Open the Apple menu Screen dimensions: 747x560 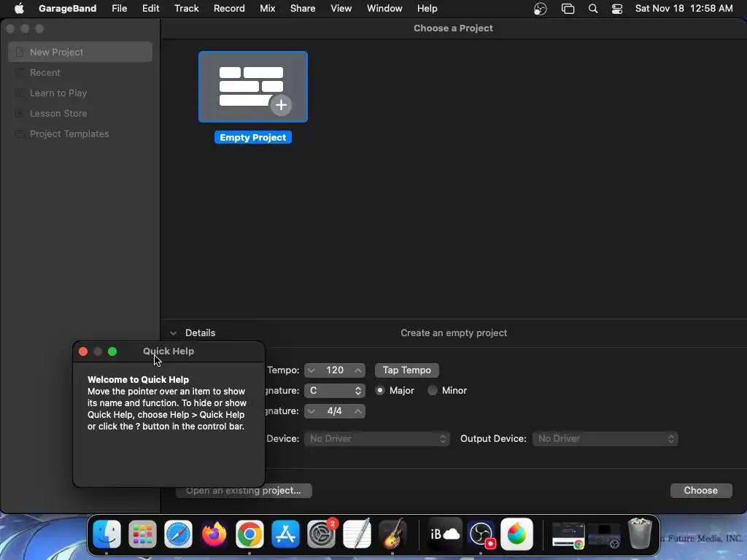(19, 9)
